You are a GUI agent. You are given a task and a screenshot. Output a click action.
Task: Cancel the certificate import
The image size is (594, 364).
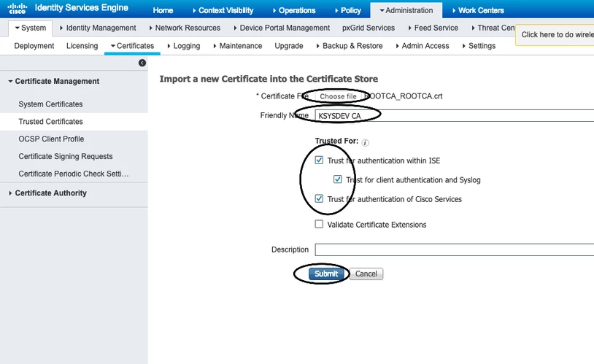pos(366,274)
